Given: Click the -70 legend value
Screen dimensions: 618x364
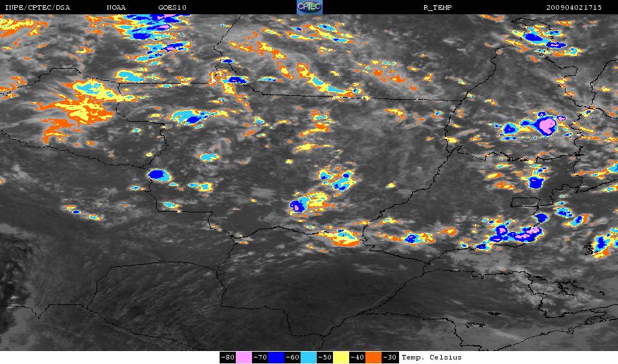Looking at the screenshot, I should (260, 358).
